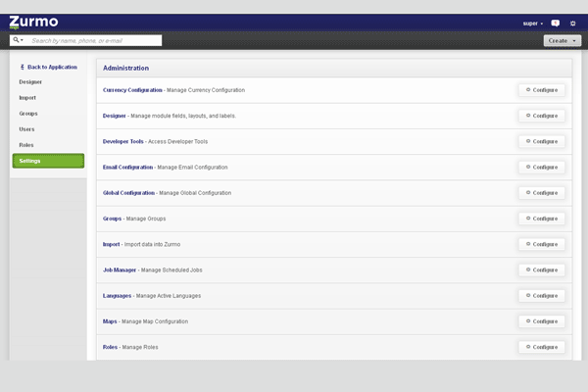588x392 pixels.
Task: Click the settings gear icon in header
Action: coord(573,23)
